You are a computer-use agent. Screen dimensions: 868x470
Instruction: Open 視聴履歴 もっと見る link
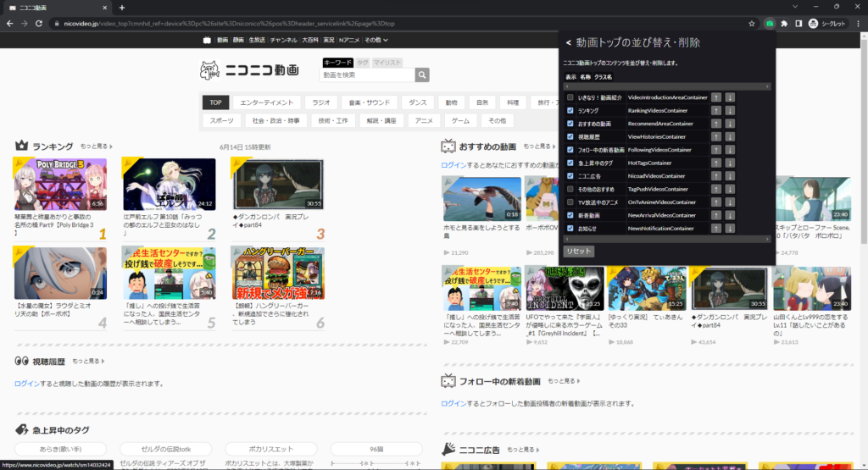point(88,361)
